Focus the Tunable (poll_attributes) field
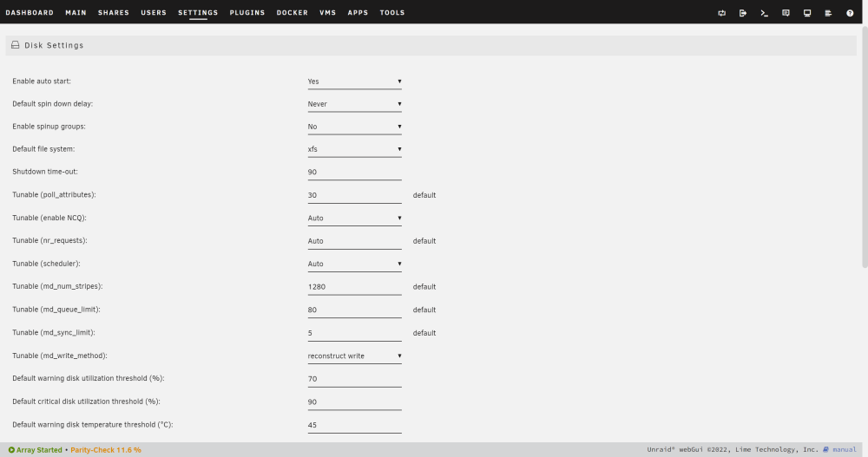 (354, 195)
